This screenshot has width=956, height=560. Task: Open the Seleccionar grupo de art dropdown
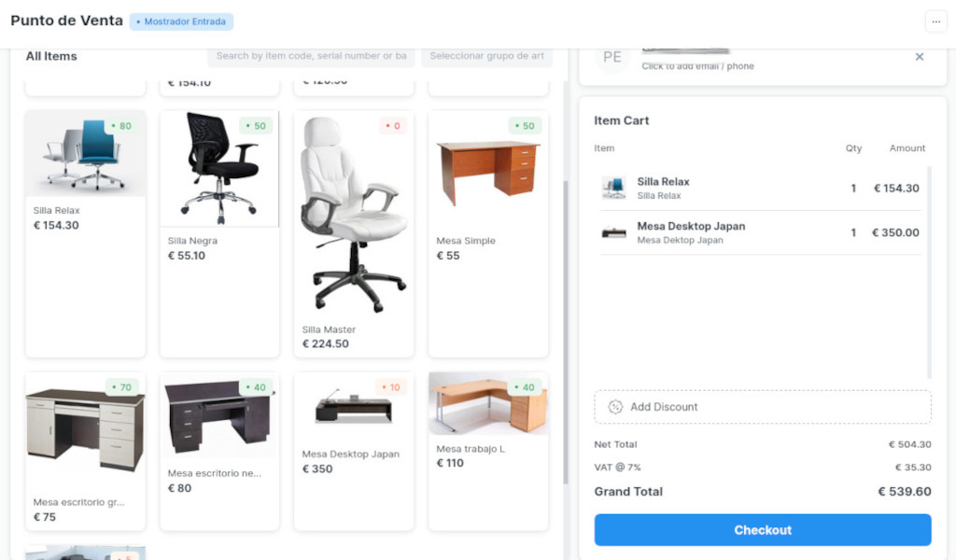pyautogui.click(x=486, y=56)
